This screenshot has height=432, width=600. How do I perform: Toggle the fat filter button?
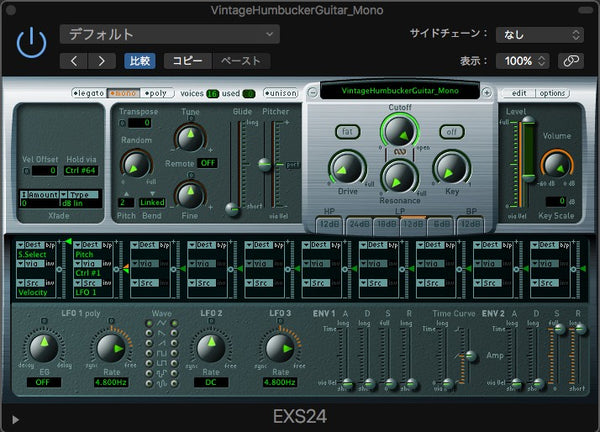pyautogui.click(x=347, y=132)
